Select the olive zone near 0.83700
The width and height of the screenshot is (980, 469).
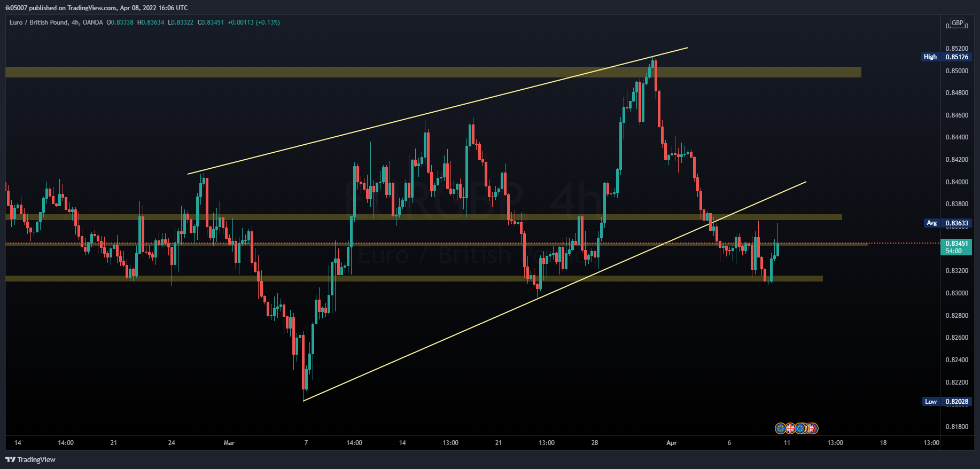pos(424,217)
